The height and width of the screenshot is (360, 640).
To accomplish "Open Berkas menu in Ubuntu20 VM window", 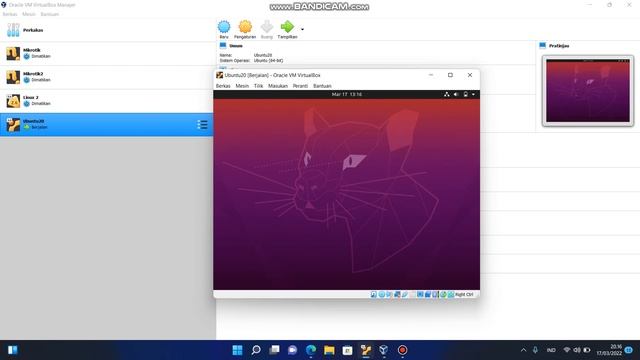I will [223, 86].
